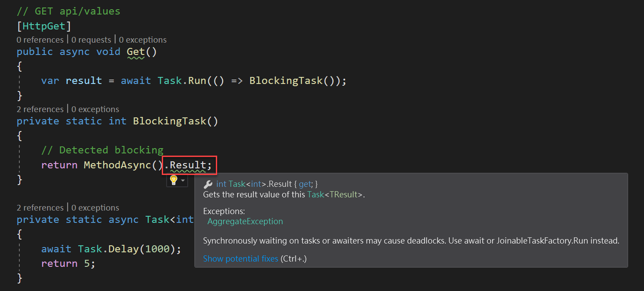
Task: Click 0 exceptions above BlockingTask method
Action: pyautogui.click(x=95, y=109)
